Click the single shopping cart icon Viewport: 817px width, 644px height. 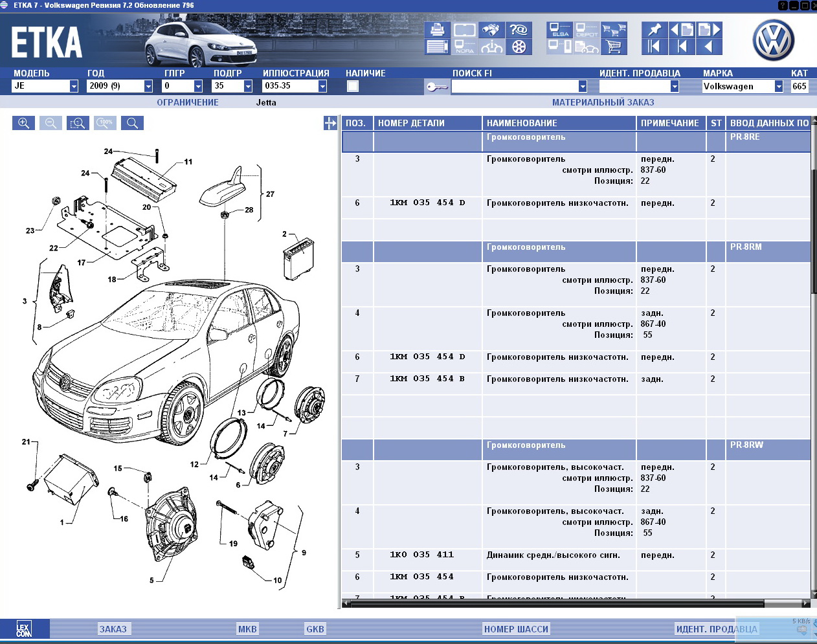[x=614, y=47]
